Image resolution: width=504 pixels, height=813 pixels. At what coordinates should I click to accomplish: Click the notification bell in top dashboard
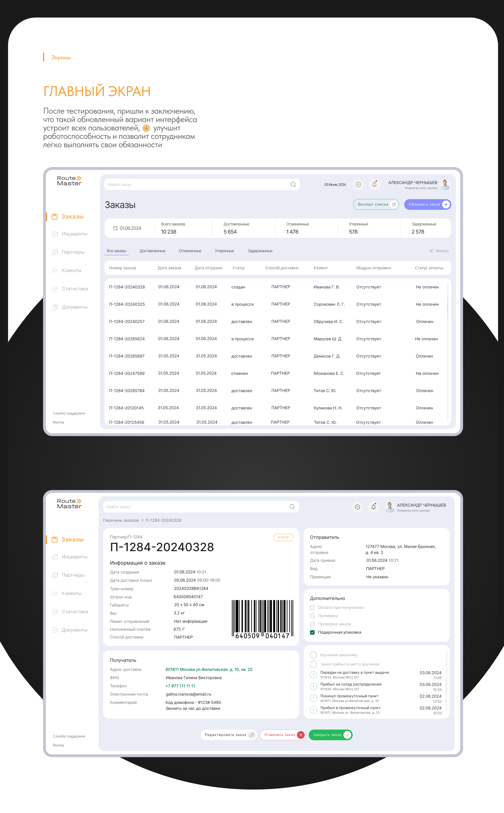tap(374, 184)
